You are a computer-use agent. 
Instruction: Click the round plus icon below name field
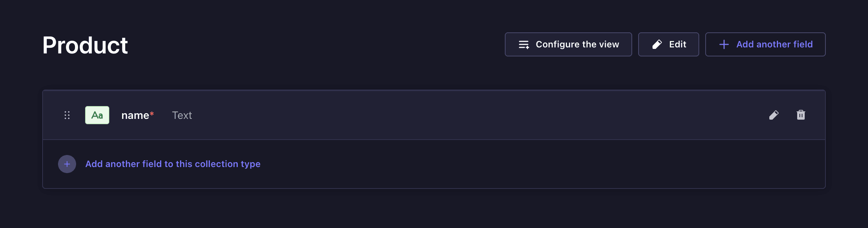pyautogui.click(x=67, y=164)
